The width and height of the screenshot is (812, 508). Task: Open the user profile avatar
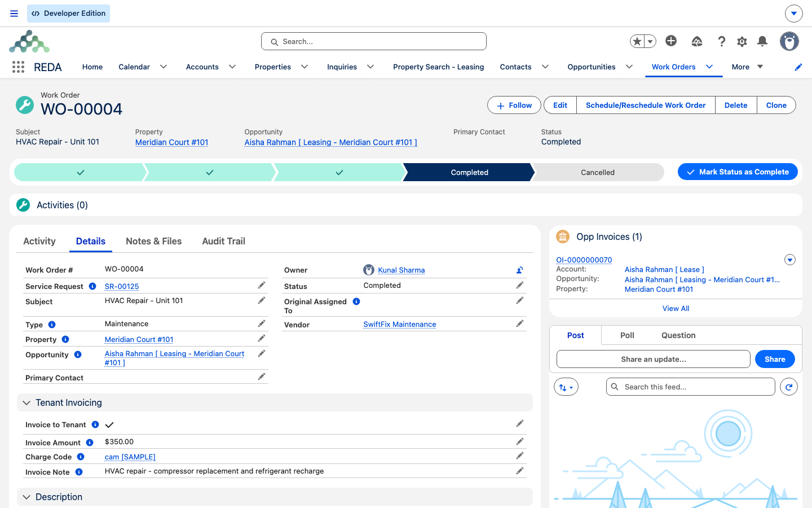pyautogui.click(x=789, y=41)
